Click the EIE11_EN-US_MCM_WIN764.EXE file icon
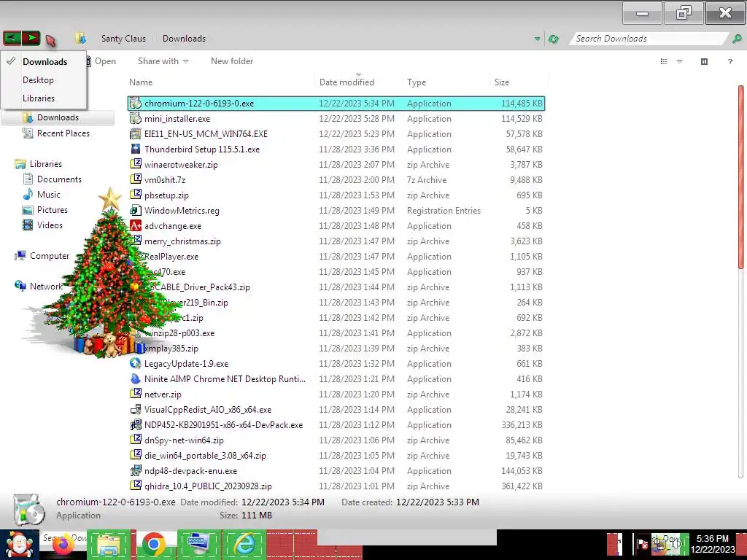 tap(135, 134)
